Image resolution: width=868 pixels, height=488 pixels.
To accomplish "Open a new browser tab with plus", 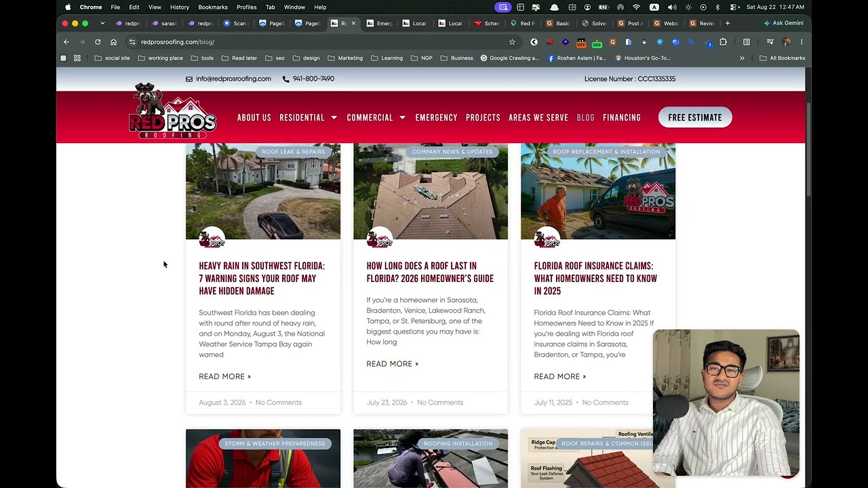I will (728, 23).
